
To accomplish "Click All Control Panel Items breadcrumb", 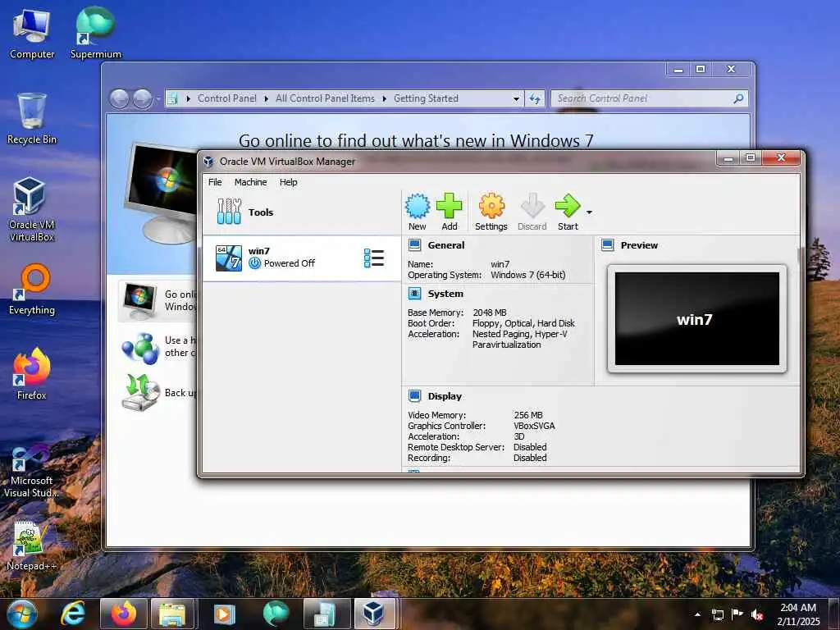I will 325,98.
